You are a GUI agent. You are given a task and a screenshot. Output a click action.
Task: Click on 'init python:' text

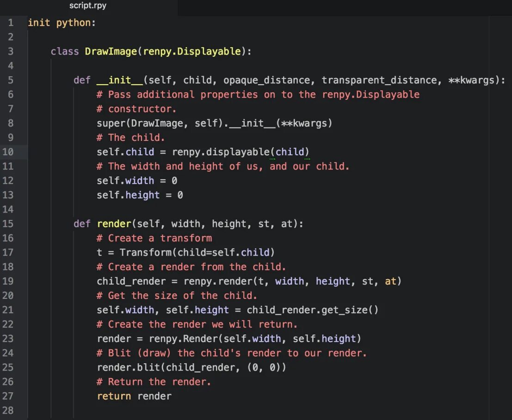click(x=62, y=23)
